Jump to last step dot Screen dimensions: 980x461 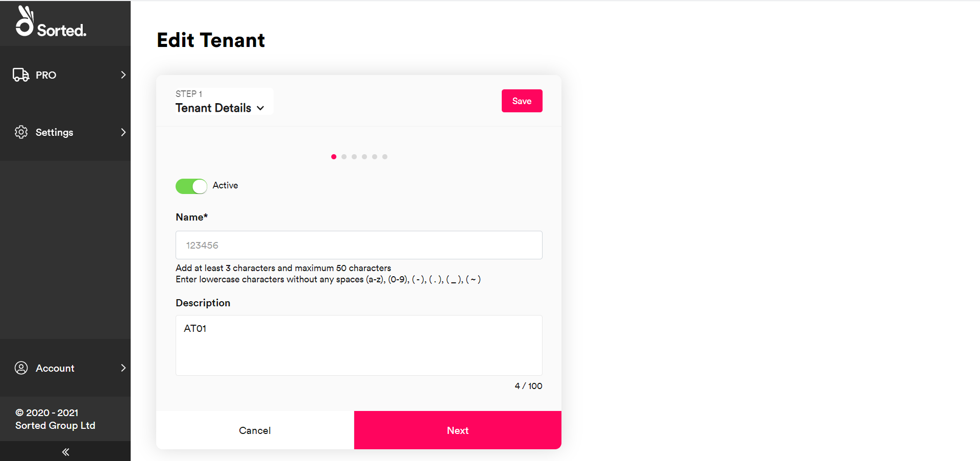click(x=385, y=157)
